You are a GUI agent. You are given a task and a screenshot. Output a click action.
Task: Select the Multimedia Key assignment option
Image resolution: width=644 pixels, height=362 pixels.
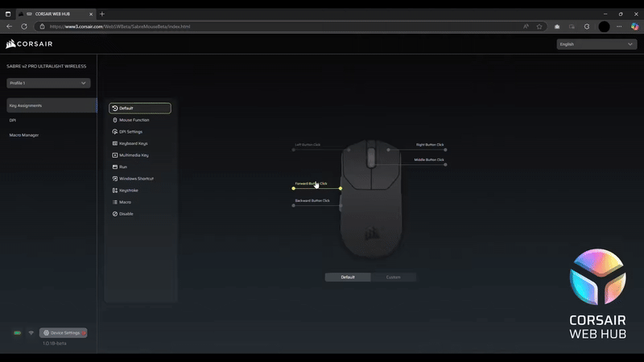pyautogui.click(x=134, y=154)
